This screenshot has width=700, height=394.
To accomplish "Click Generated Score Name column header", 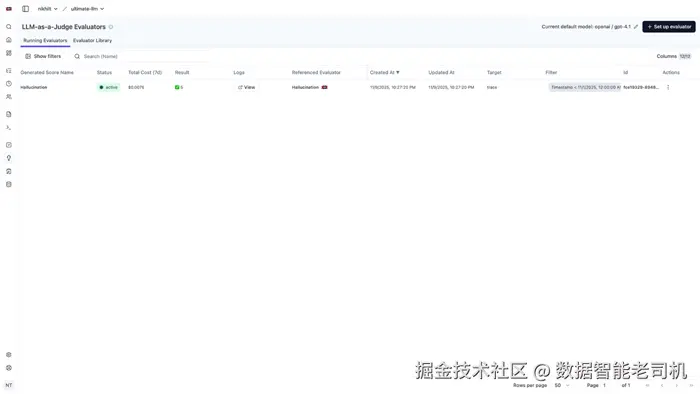I will [47, 72].
